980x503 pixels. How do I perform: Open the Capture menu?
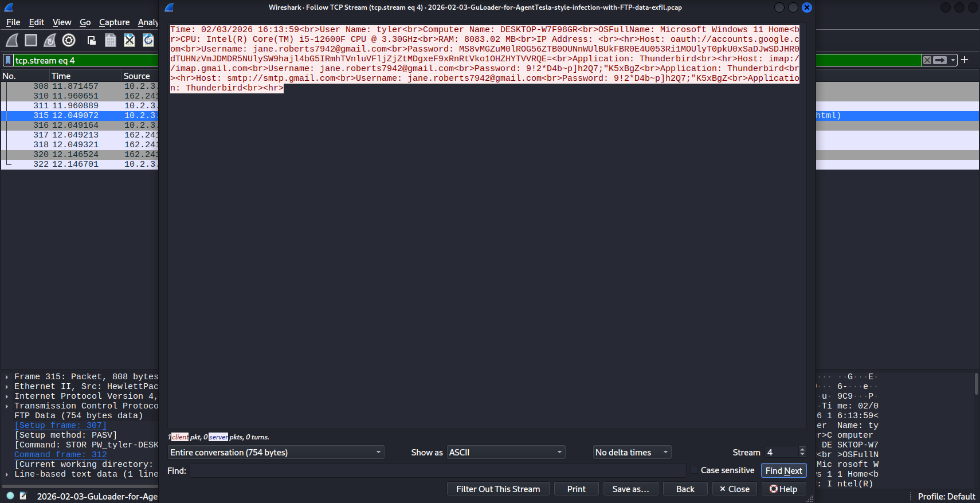tap(115, 22)
